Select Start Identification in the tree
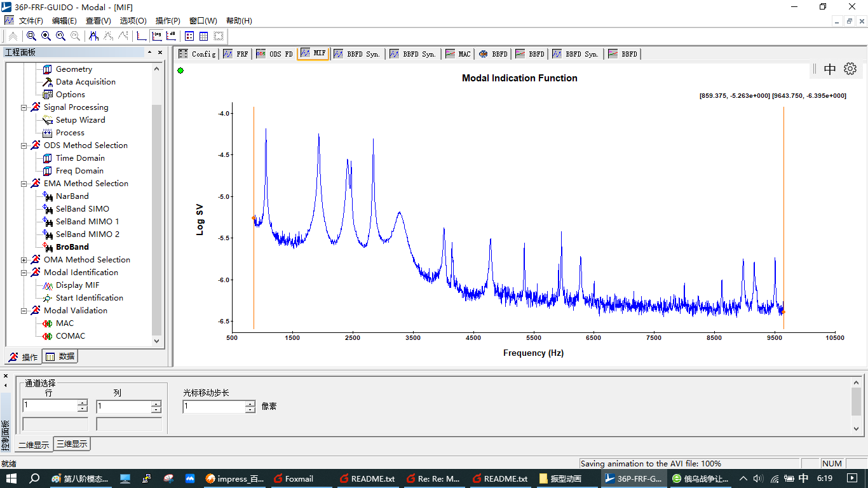Viewport: 868px width, 488px height. tap(89, 298)
